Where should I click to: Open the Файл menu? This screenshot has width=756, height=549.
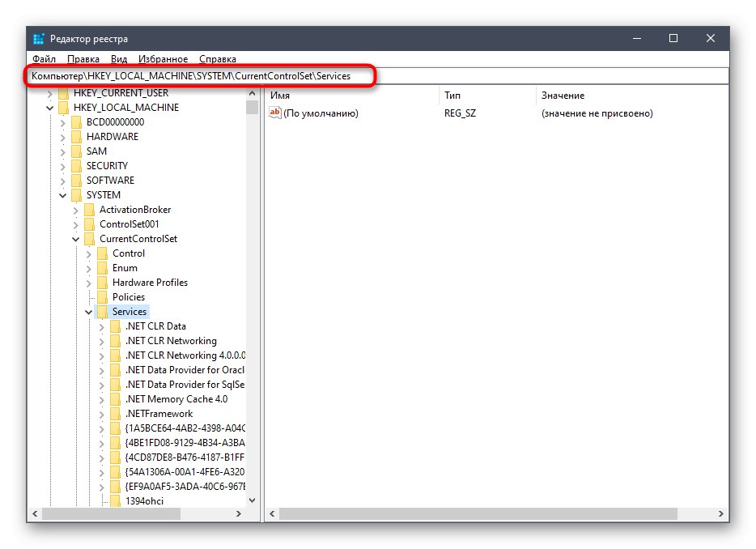coord(44,59)
